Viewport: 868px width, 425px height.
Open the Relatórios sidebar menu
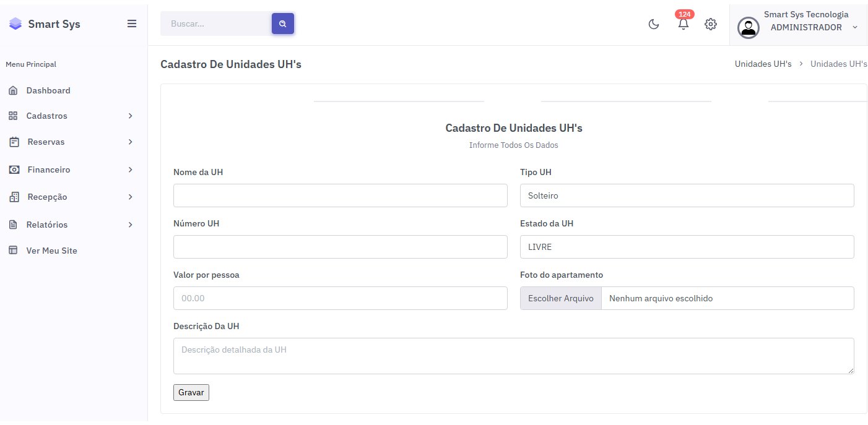coord(47,225)
